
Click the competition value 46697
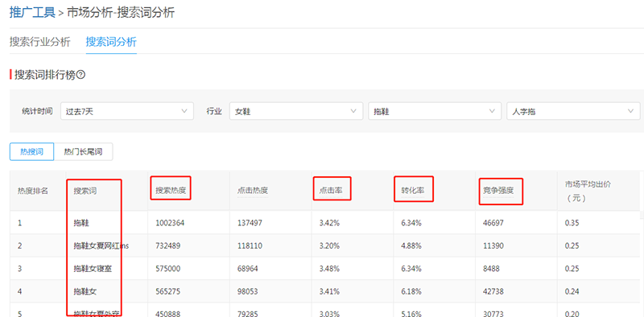493,223
